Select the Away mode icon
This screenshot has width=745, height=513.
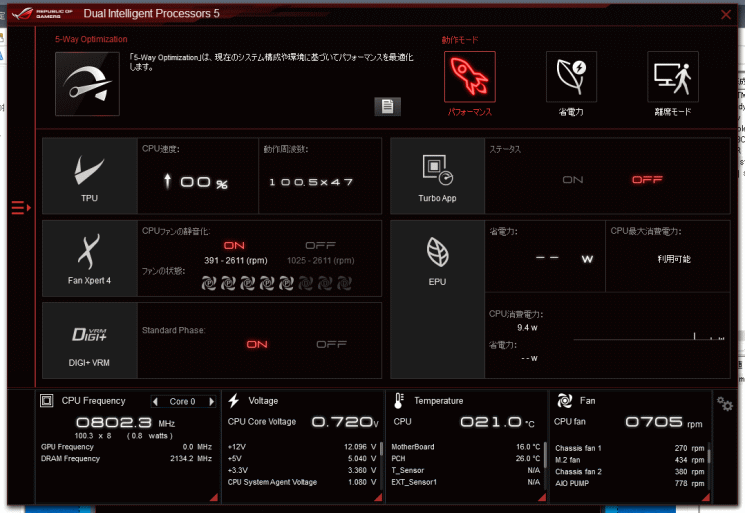673,77
